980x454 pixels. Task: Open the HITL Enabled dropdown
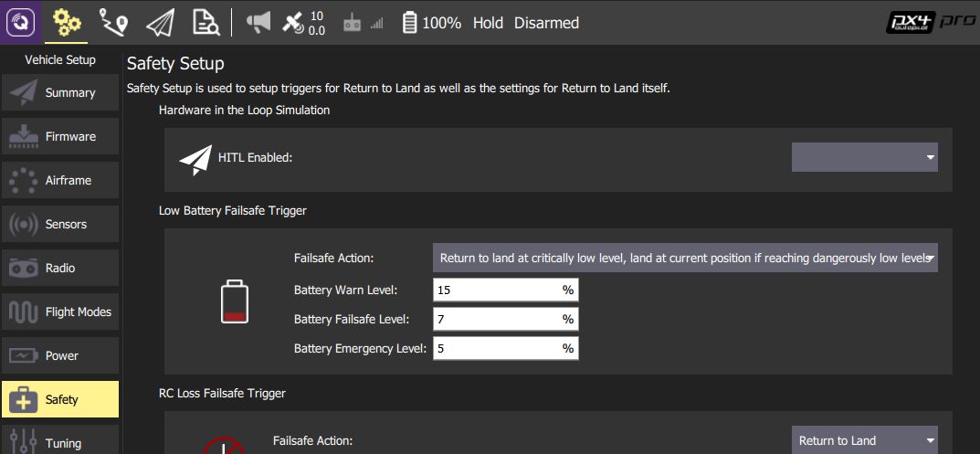pos(864,157)
